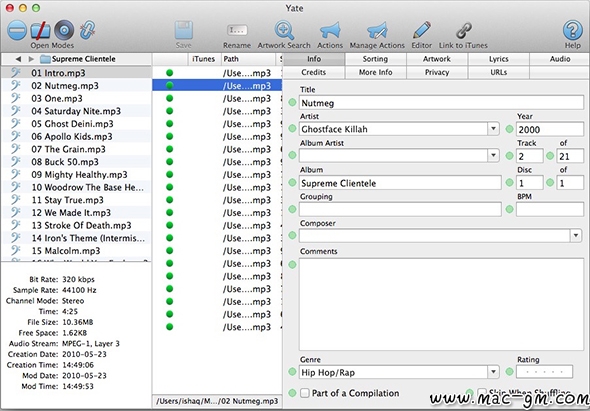Click the Album field Supreme Clientele
The height and width of the screenshot is (411, 590).
[x=400, y=183]
